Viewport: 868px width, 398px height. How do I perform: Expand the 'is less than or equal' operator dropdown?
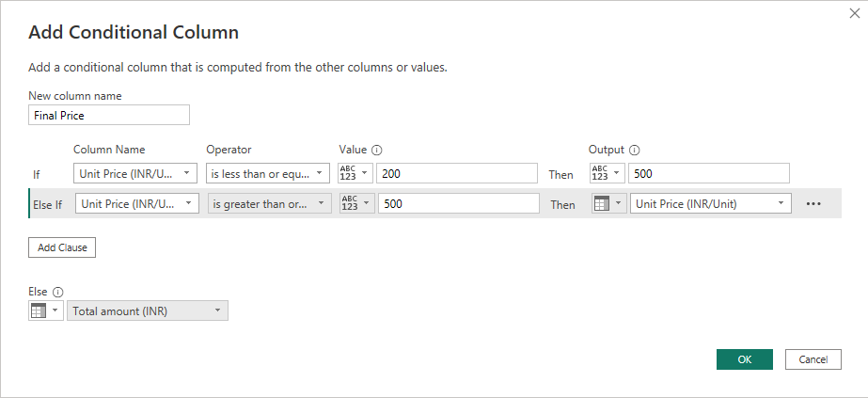pos(268,173)
